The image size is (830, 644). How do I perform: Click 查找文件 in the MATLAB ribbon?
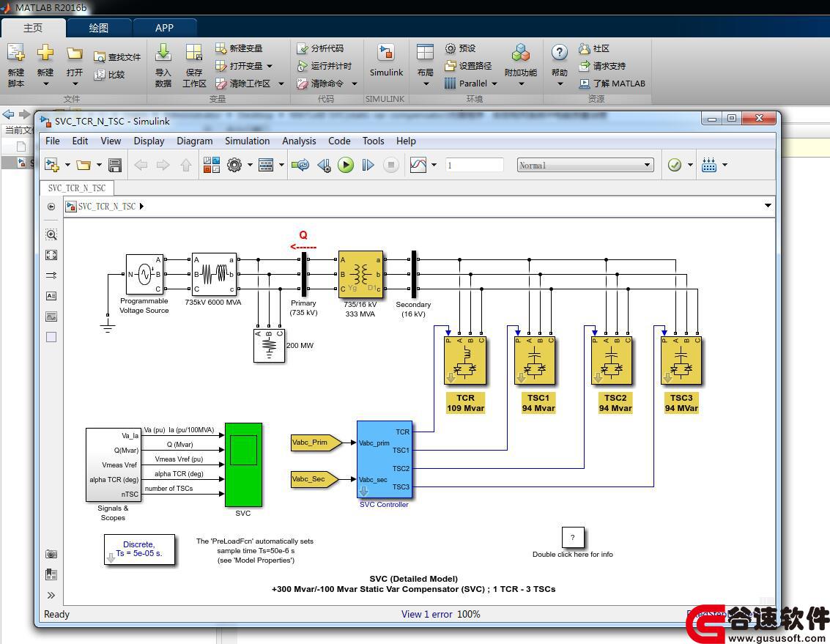[x=117, y=57]
